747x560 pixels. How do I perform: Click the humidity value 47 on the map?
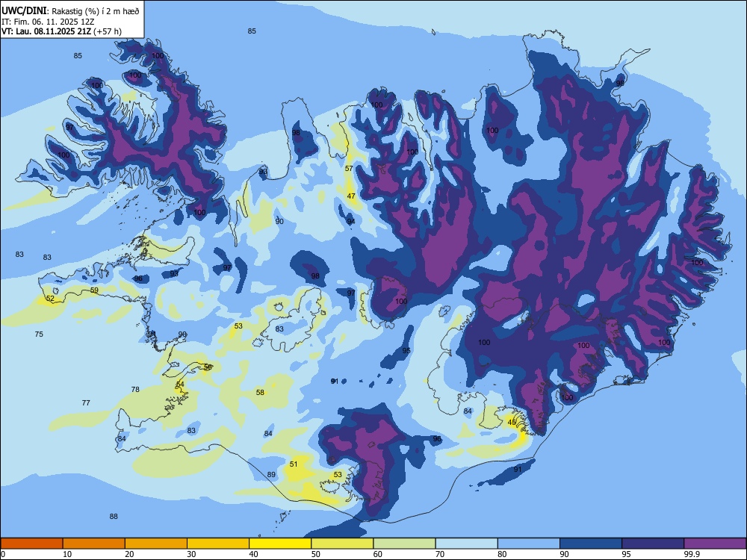click(351, 196)
